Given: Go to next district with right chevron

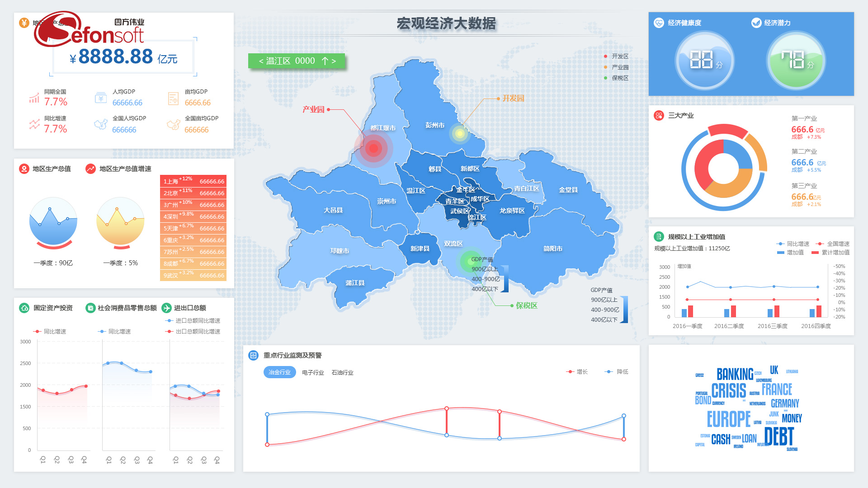Looking at the screenshot, I should 334,61.
